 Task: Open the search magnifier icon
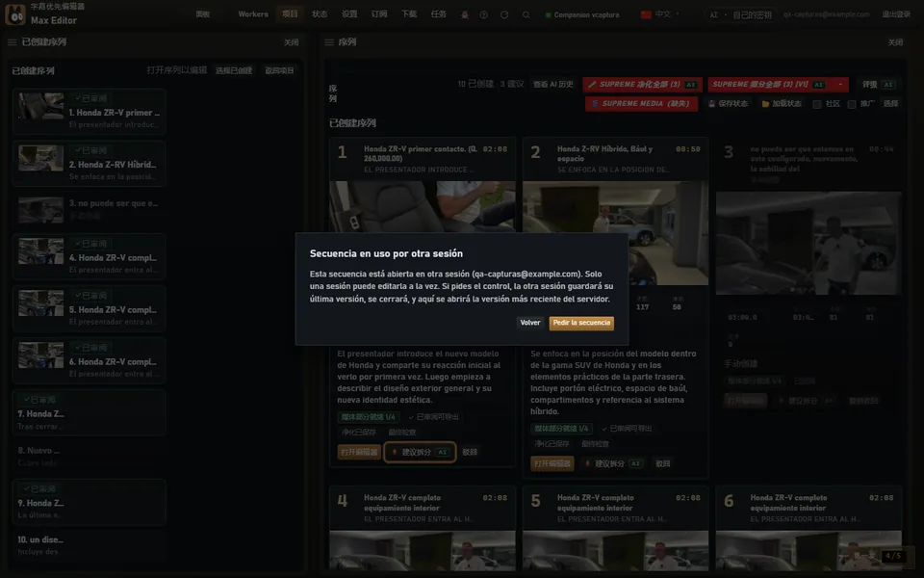tap(526, 14)
